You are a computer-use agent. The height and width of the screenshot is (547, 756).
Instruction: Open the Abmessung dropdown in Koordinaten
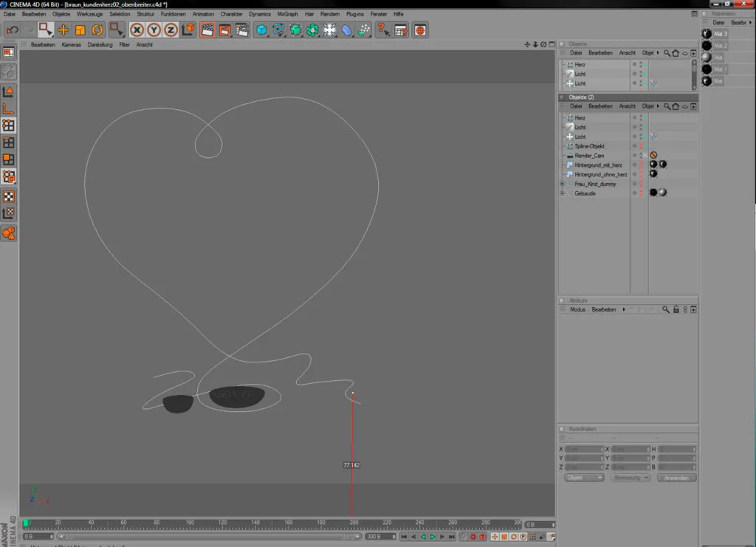pyautogui.click(x=630, y=478)
